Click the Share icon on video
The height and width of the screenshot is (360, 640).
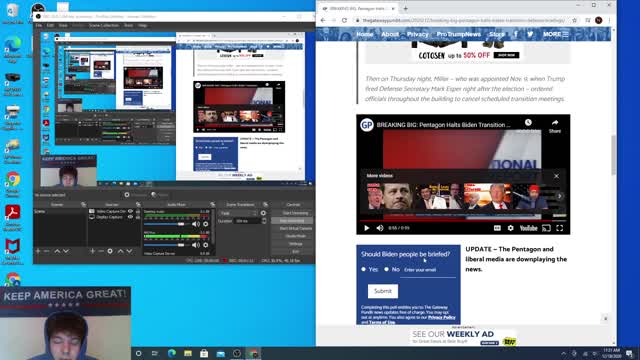[555, 126]
